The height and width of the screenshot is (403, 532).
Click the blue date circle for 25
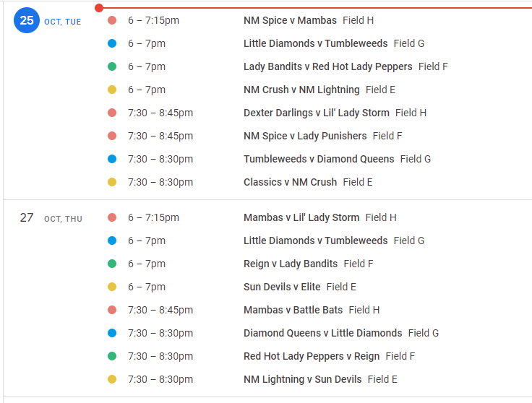point(27,21)
